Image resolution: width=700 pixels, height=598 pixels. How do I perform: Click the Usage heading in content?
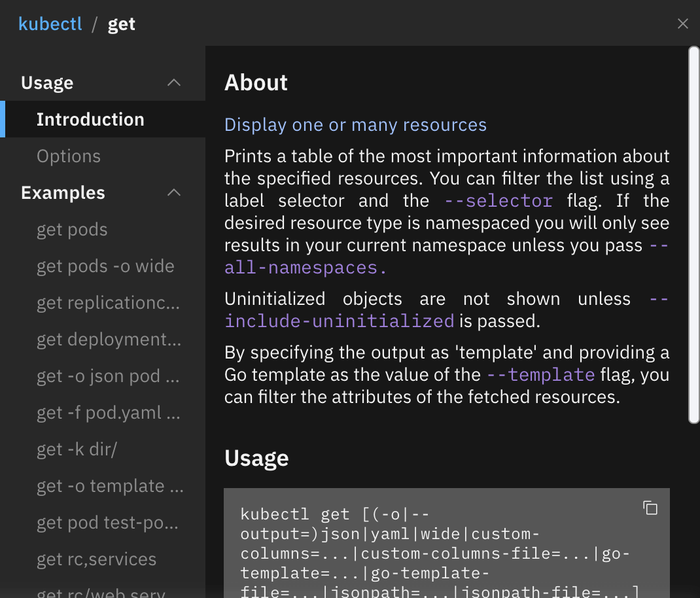[256, 458]
